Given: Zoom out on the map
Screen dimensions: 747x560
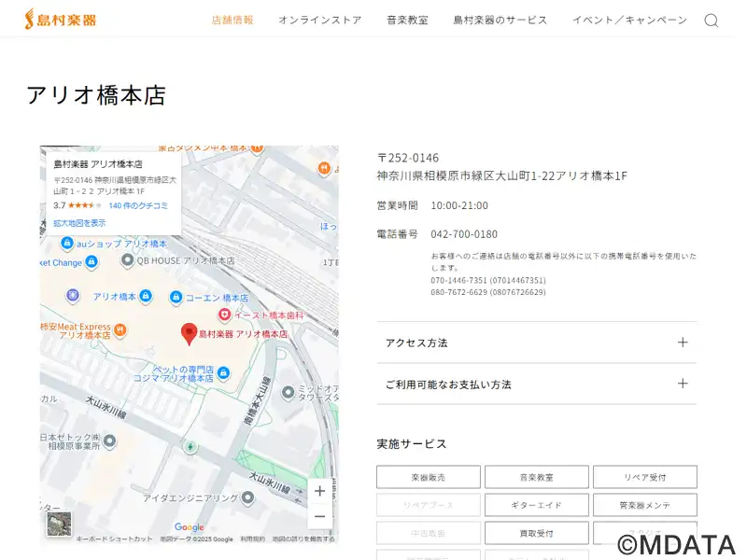Looking at the screenshot, I should (320, 516).
